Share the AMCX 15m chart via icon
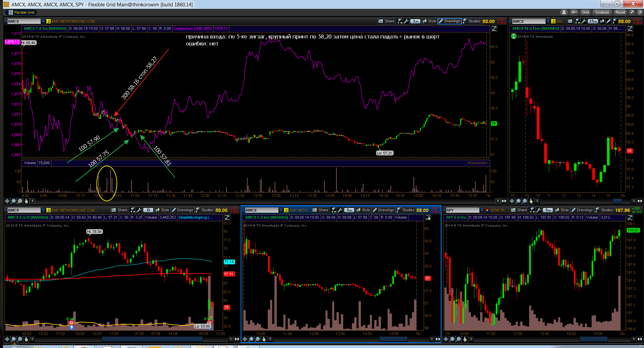The image size is (644, 348). tap(570, 21)
